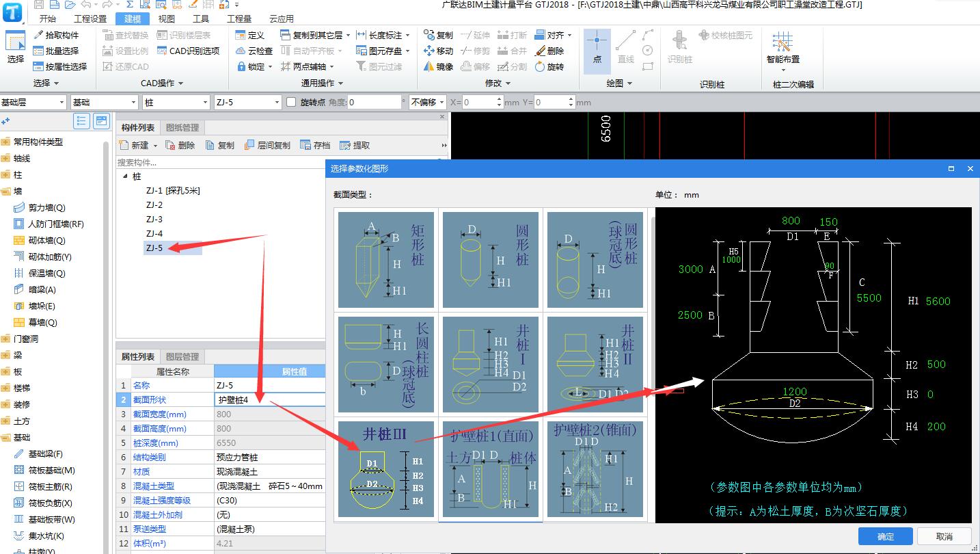Click 存档 archive in component list
The image size is (980, 554).
[x=315, y=145]
